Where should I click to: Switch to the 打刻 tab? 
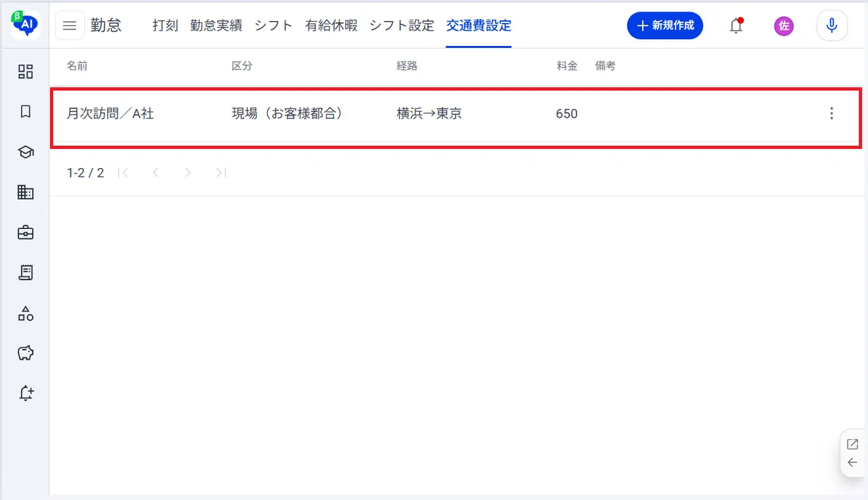click(165, 26)
